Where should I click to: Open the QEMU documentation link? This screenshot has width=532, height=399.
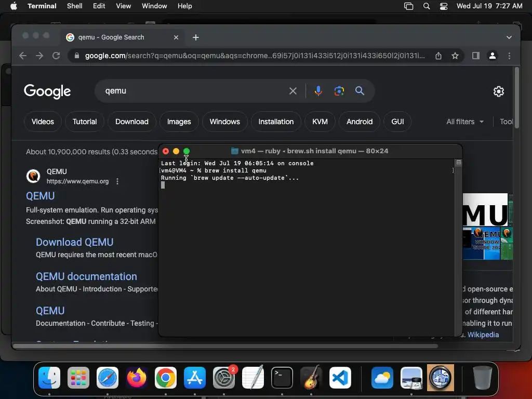click(87, 276)
